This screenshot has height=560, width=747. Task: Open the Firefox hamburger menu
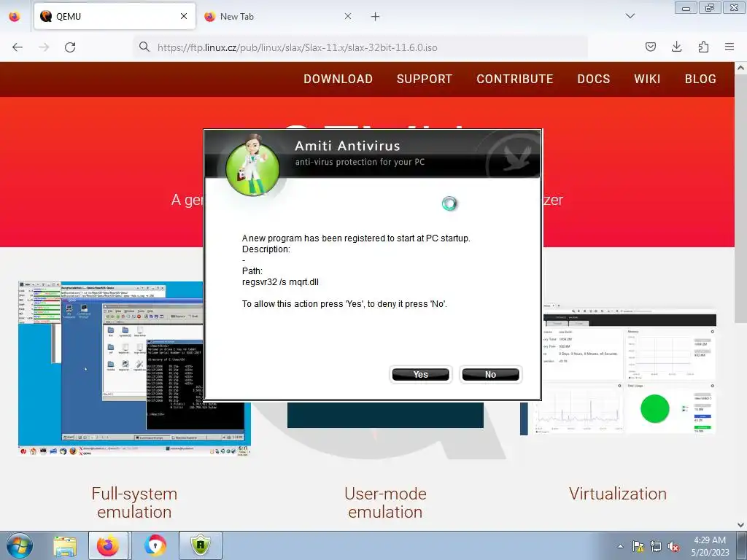coord(729,47)
